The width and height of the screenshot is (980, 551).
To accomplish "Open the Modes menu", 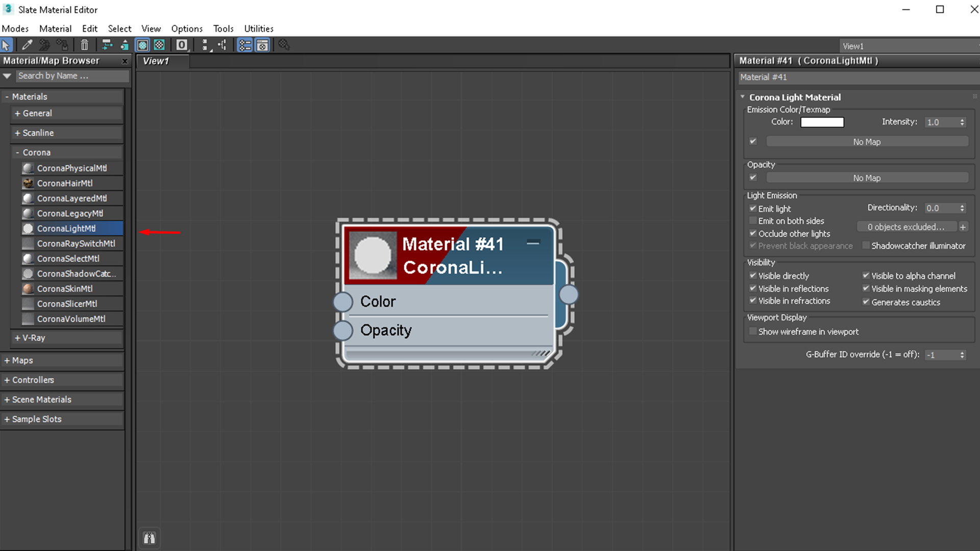I will (15, 29).
